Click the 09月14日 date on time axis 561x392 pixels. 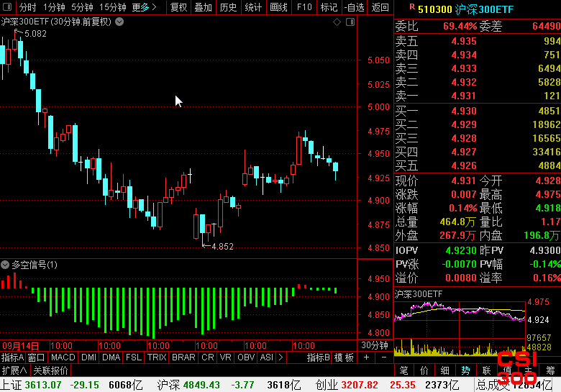[x=20, y=346]
